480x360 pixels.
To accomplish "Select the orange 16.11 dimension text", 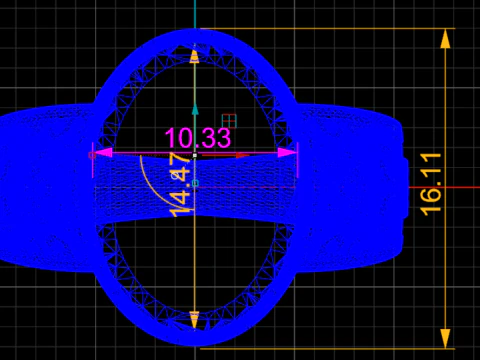I will coord(430,184).
